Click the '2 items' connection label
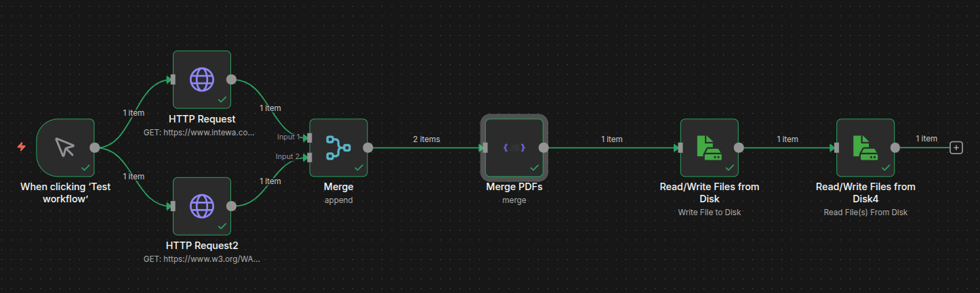This screenshot has width=980, height=293. point(426,139)
